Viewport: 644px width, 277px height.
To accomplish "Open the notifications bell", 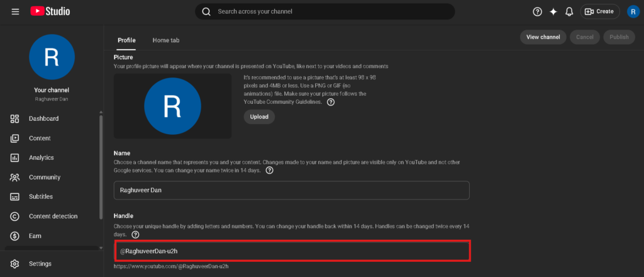I will pyautogui.click(x=569, y=12).
